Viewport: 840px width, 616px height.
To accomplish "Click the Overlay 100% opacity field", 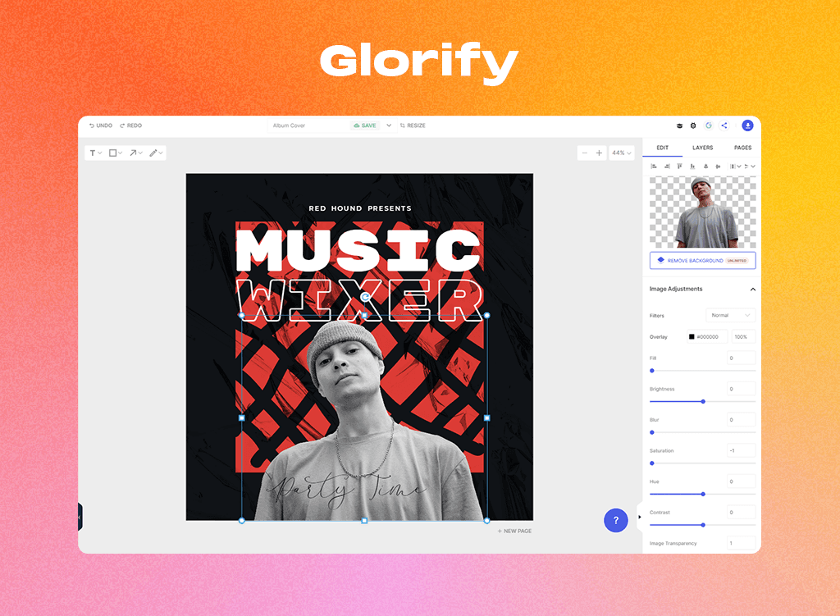I will (743, 337).
